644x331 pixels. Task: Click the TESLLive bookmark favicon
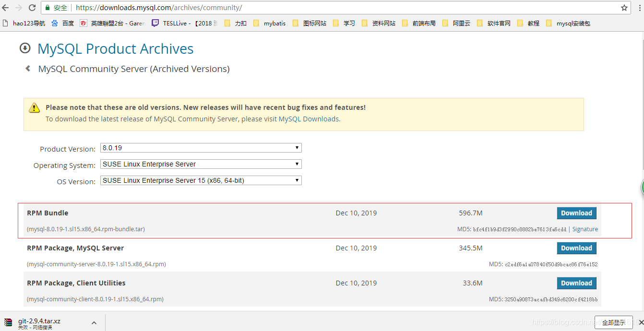tap(155, 23)
